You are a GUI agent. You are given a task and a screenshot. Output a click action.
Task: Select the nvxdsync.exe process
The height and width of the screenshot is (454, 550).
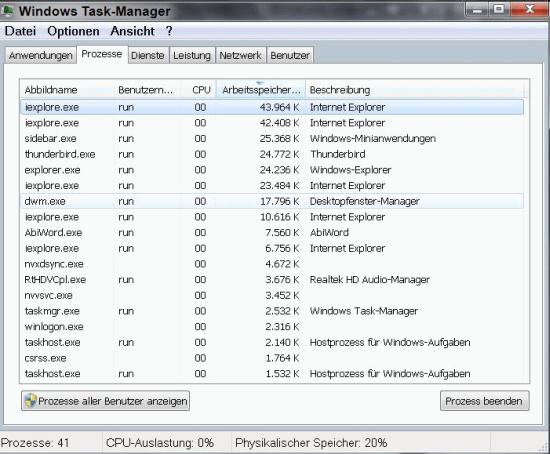pos(272,264)
